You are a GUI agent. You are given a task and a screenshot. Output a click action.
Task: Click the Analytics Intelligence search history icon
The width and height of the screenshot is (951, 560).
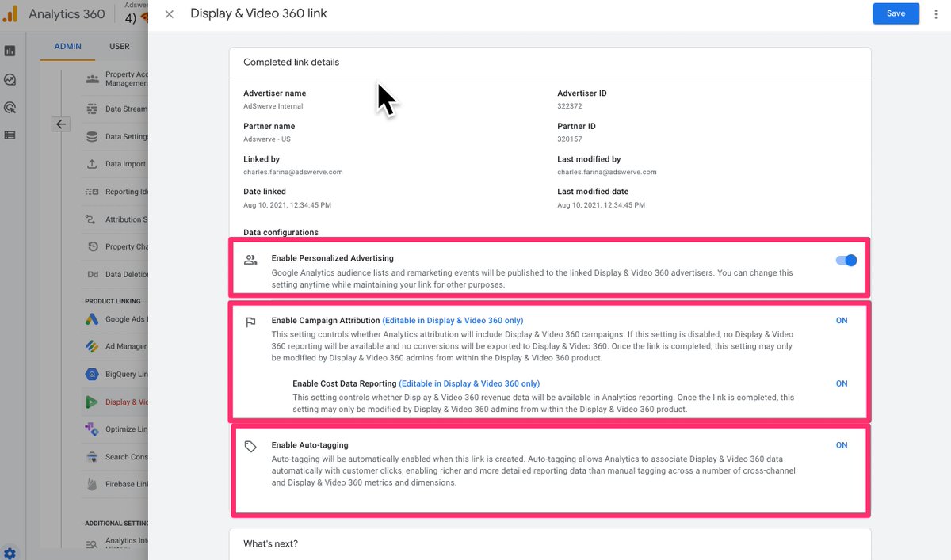(x=92, y=544)
